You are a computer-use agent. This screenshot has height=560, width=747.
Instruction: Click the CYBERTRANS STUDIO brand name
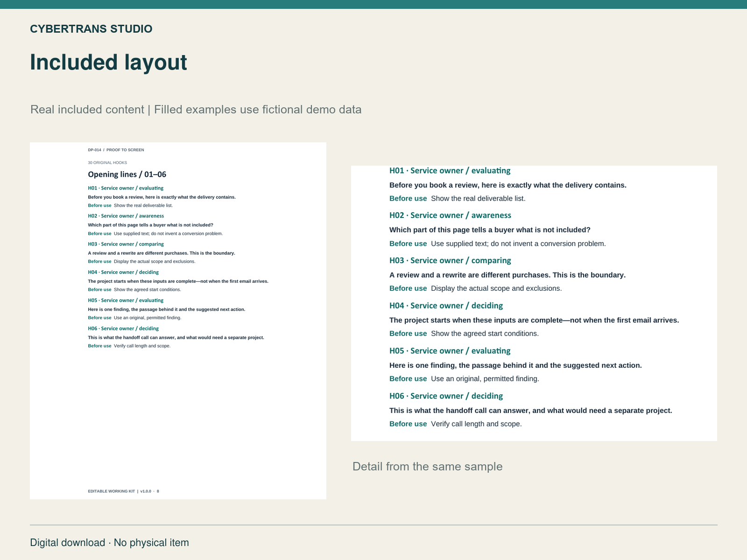(x=91, y=29)
